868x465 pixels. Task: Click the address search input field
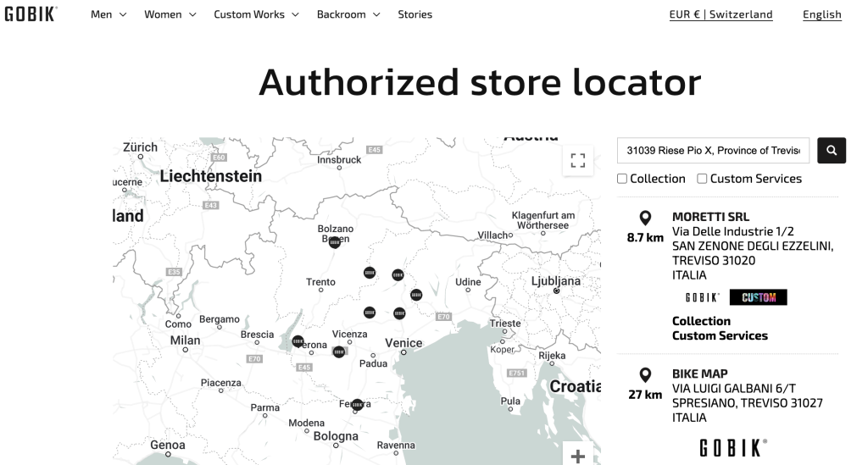click(713, 151)
